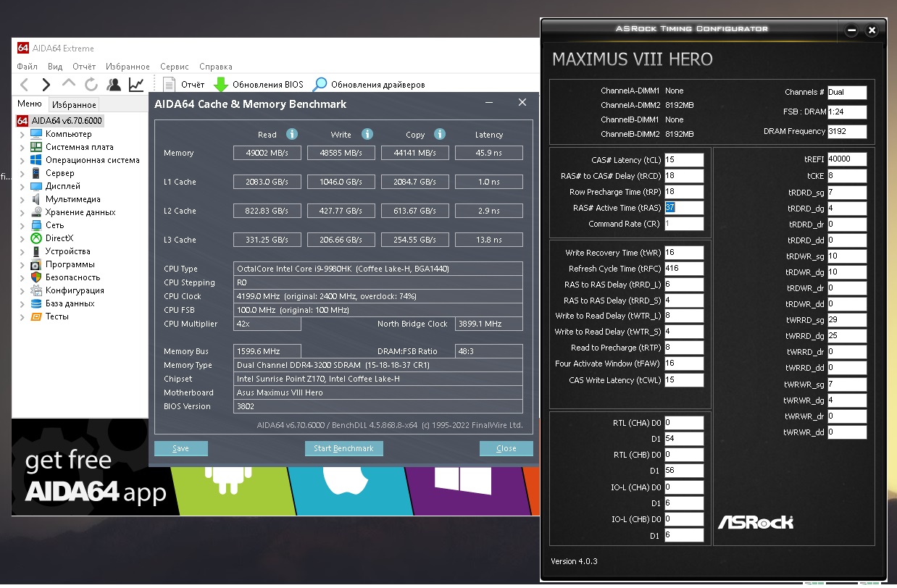Expand the Программы tree node arrow
897x588 pixels.
coord(22,264)
